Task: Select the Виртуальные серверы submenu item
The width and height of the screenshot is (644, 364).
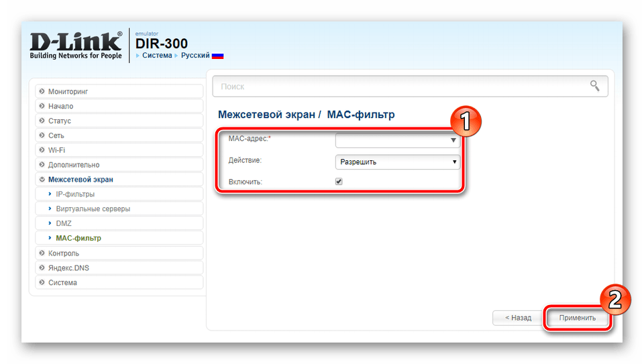Action: 119,208
